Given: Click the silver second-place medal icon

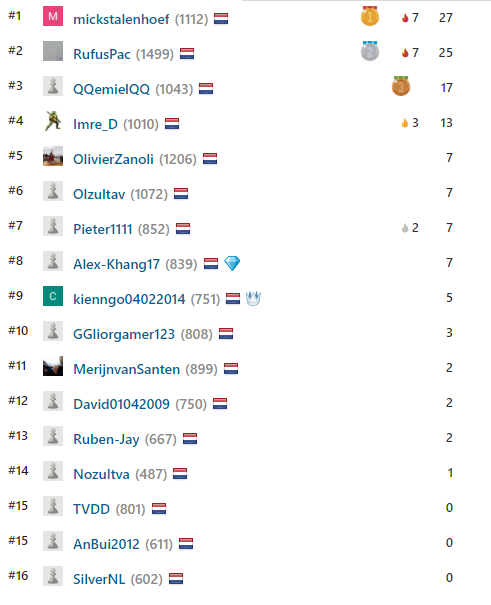Looking at the screenshot, I should pyautogui.click(x=370, y=51).
